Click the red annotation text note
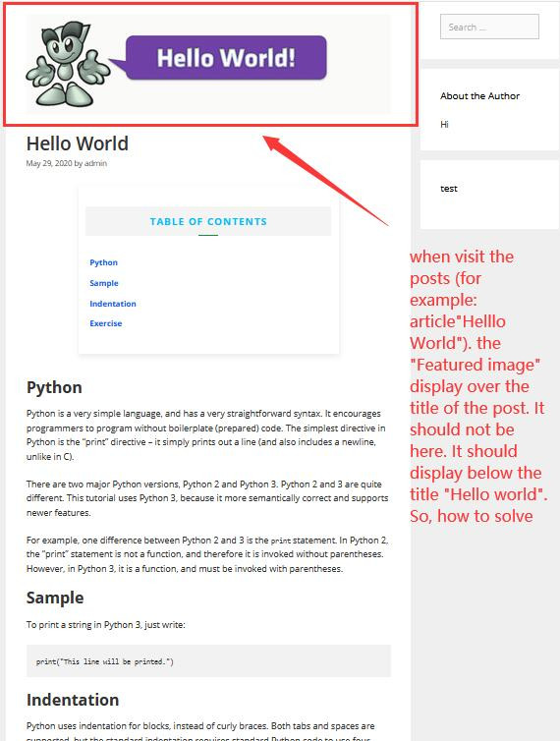Screen dimensions: 560x741 [478, 386]
